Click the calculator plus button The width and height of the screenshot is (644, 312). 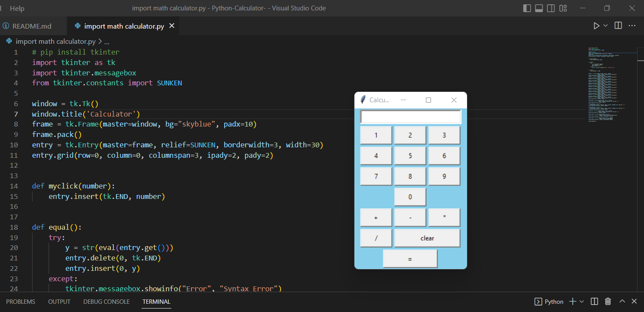coord(376,218)
